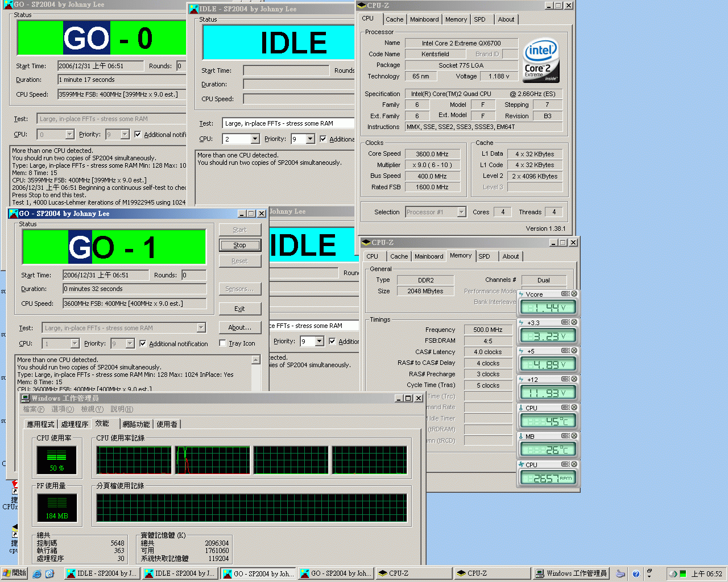Close the +5 voltage gadget
Image resolution: width=728 pixels, height=582 pixels.
[x=574, y=351]
